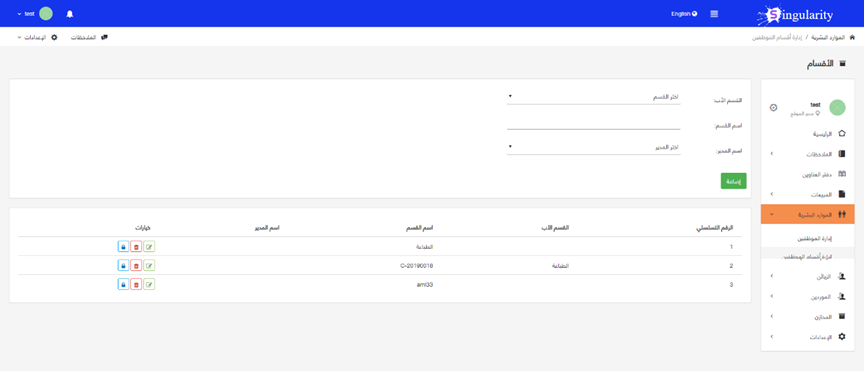Open the الملاحظات chat icon in the top toolbar
The height and width of the screenshot is (371, 864).
105,37
